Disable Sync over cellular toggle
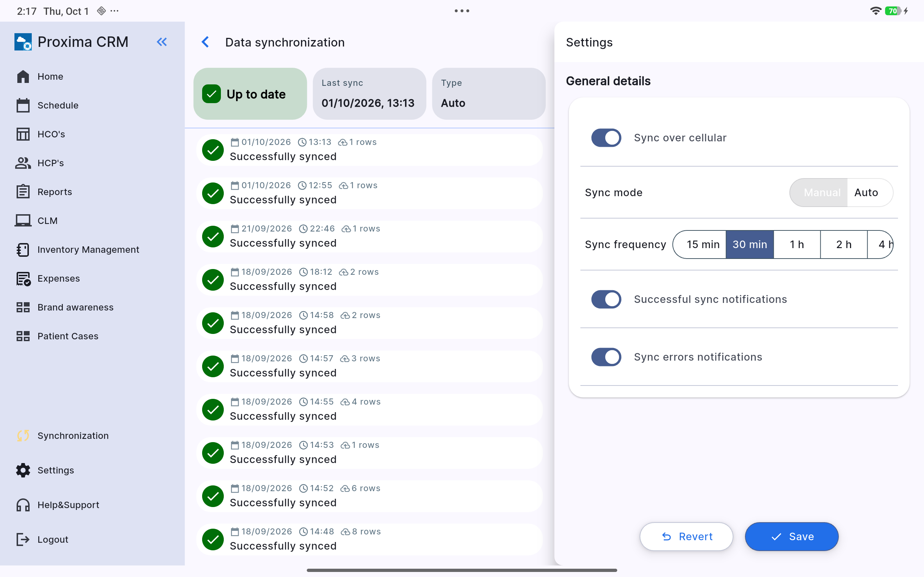The height and width of the screenshot is (577, 924). (606, 138)
